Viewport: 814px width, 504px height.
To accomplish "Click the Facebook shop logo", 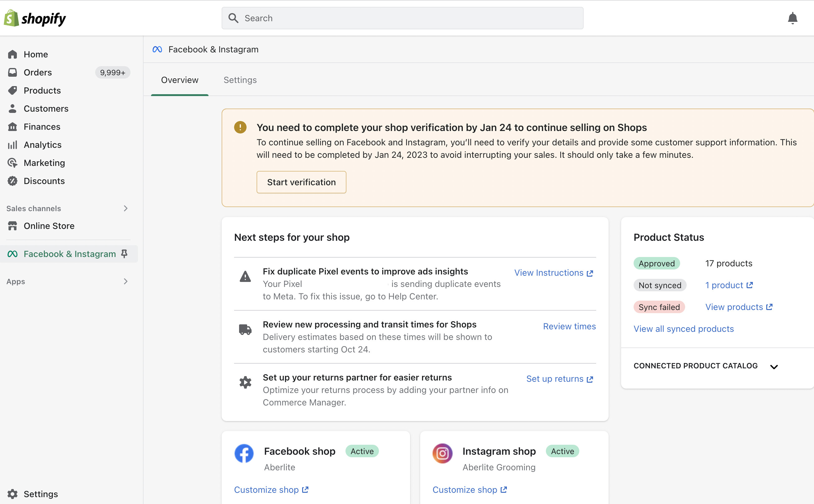I will (x=244, y=453).
